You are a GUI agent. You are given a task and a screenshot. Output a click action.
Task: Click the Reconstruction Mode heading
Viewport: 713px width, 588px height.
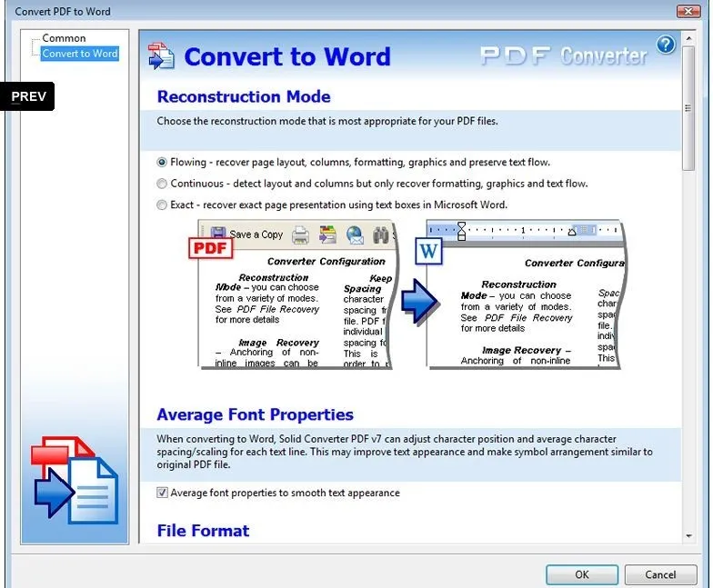coord(244,96)
